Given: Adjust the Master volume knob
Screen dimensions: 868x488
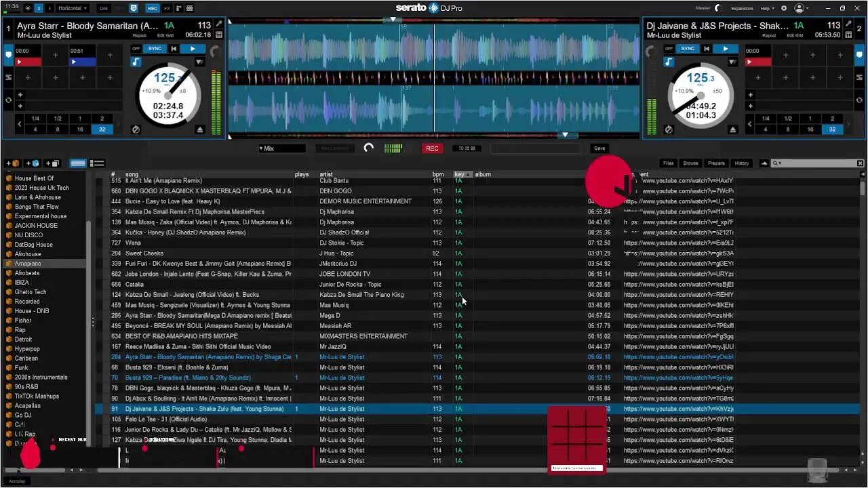Looking at the screenshot, I should pos(717,8).
